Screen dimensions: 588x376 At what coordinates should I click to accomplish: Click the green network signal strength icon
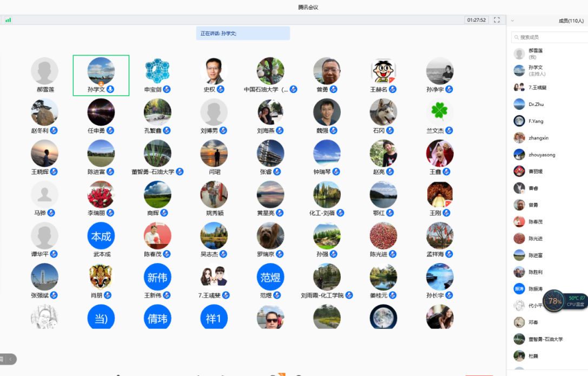[8, 20]
